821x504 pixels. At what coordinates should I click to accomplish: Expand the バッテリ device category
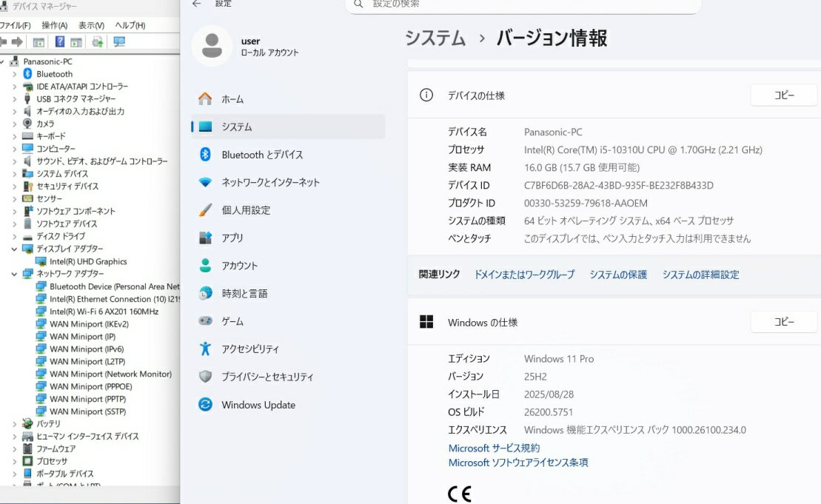(14, 424)
